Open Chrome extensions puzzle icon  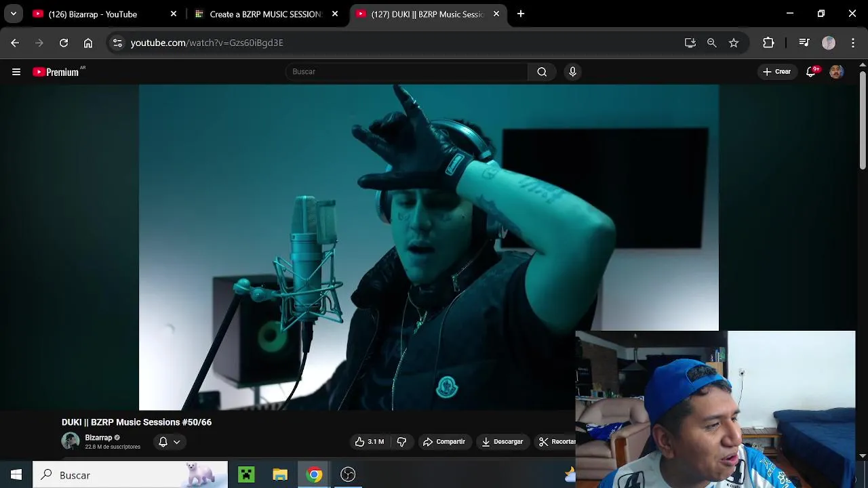pyautogui.click(x=768, y=43)
